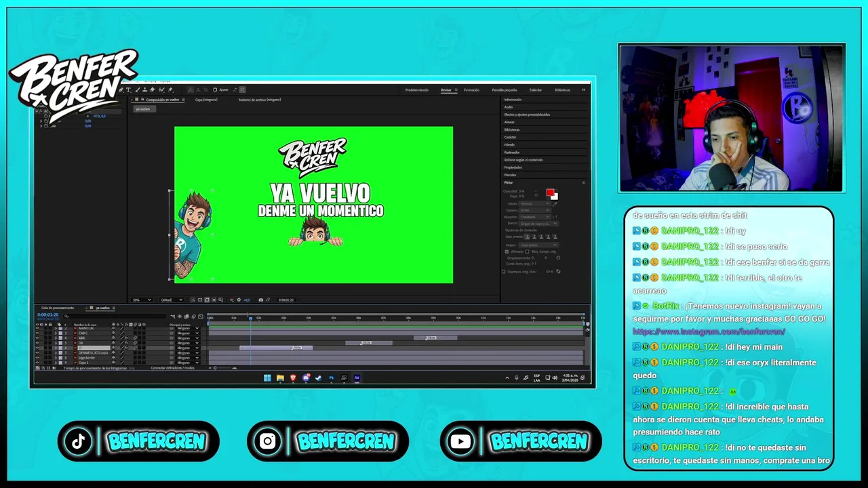Toggle the Alineado checkbox
This screenshot has height=488, width=868.
pyautogui.click(x=507, y=251)
